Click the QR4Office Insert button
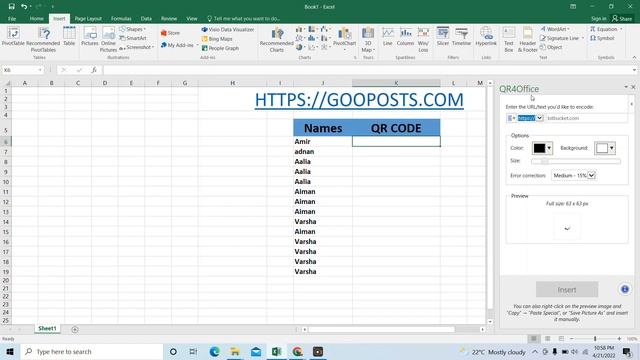 tap(567, 289)
